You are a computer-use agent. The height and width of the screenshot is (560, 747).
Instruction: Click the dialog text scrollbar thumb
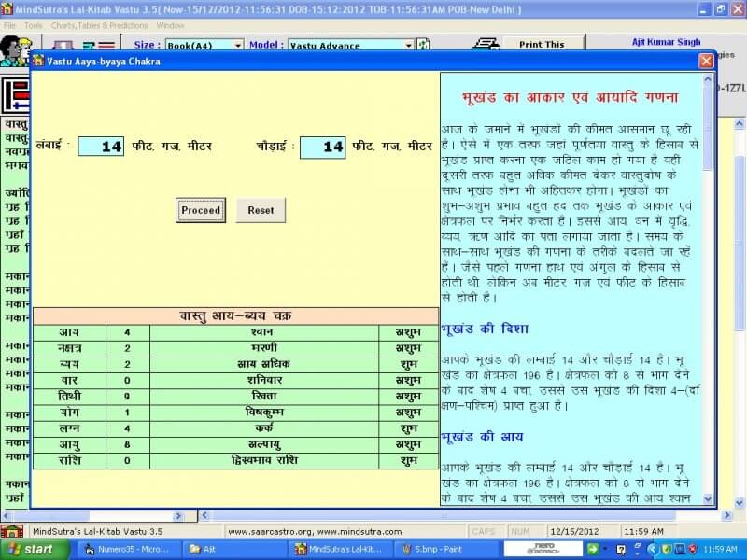(x=708, y=128)
